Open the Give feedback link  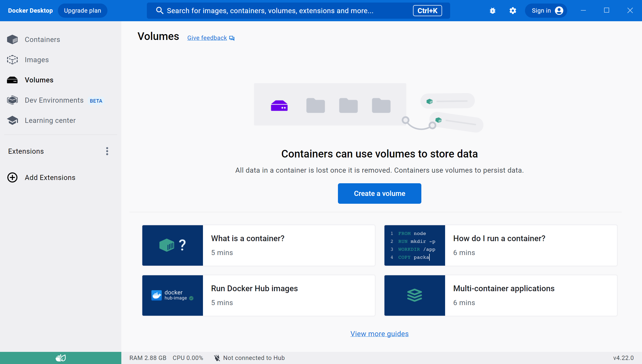tap(207, 38)
